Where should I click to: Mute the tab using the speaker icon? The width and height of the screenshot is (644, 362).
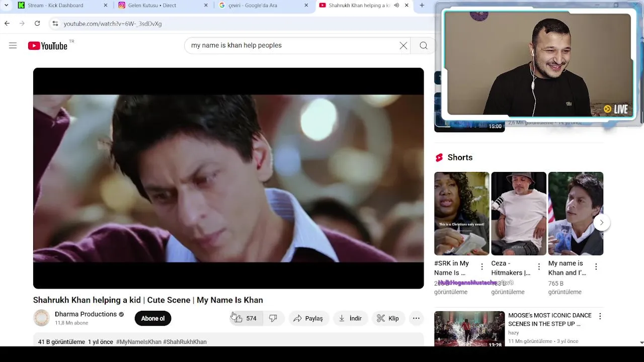[x=396, y=6]
